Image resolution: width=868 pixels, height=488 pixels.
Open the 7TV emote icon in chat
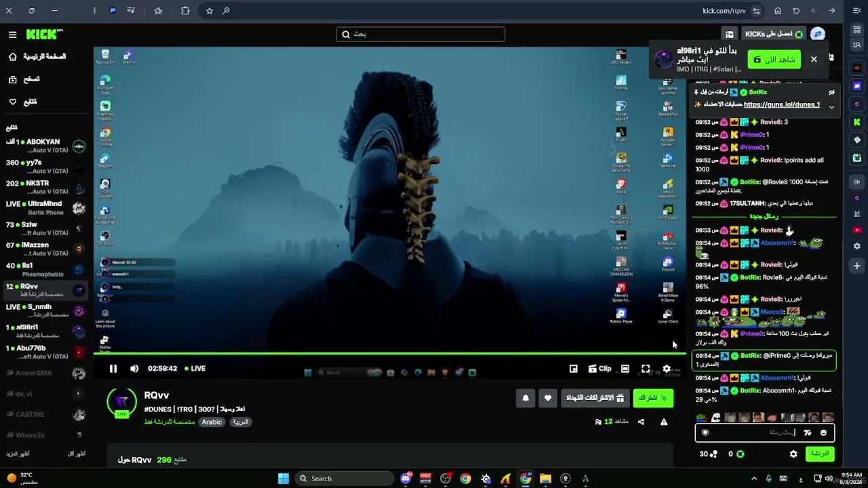808,432
